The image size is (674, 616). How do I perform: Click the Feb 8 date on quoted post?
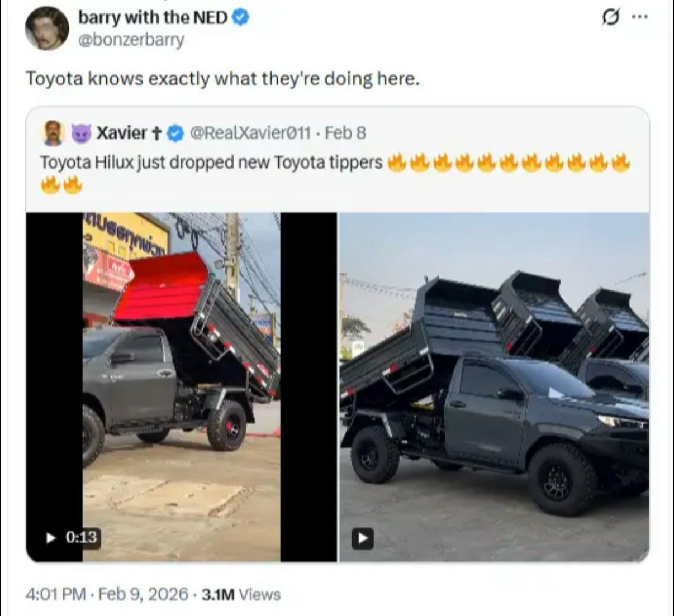point(345,133)
